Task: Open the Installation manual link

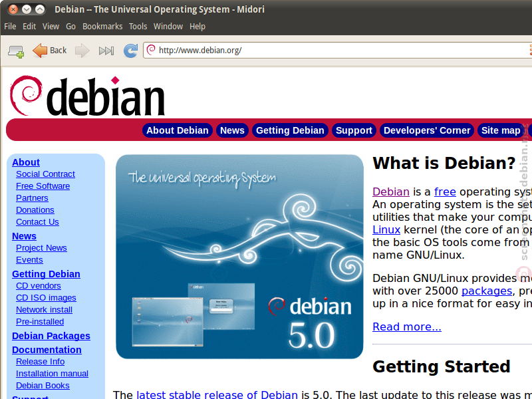Action: 53,374
